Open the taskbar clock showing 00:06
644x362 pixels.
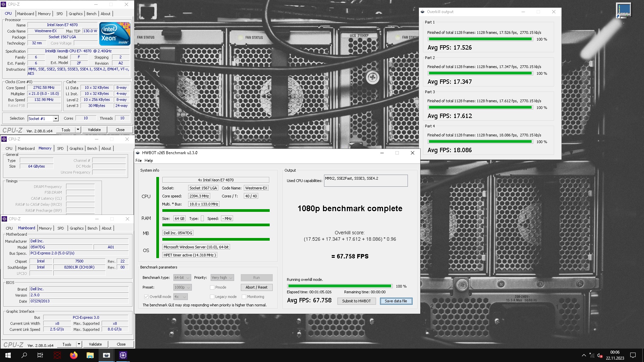pyautogui.click(x=615, y=355)
